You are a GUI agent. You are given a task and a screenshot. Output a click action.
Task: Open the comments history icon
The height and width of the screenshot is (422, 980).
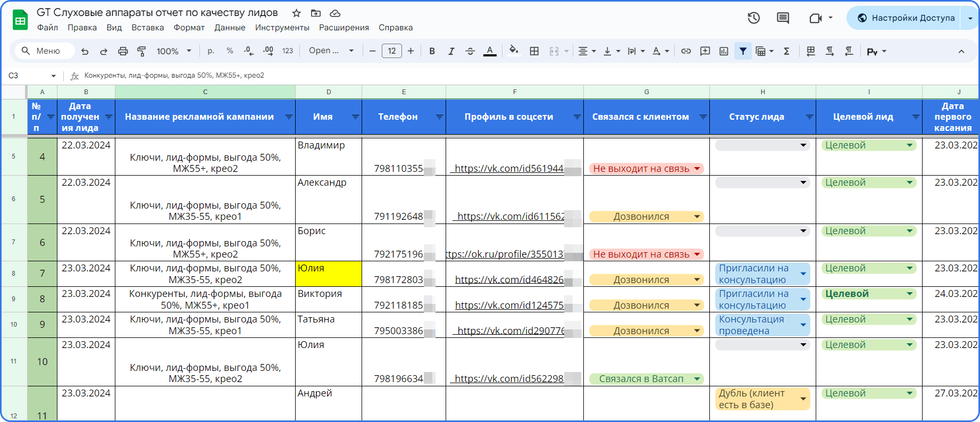click(x=783, y=18)
